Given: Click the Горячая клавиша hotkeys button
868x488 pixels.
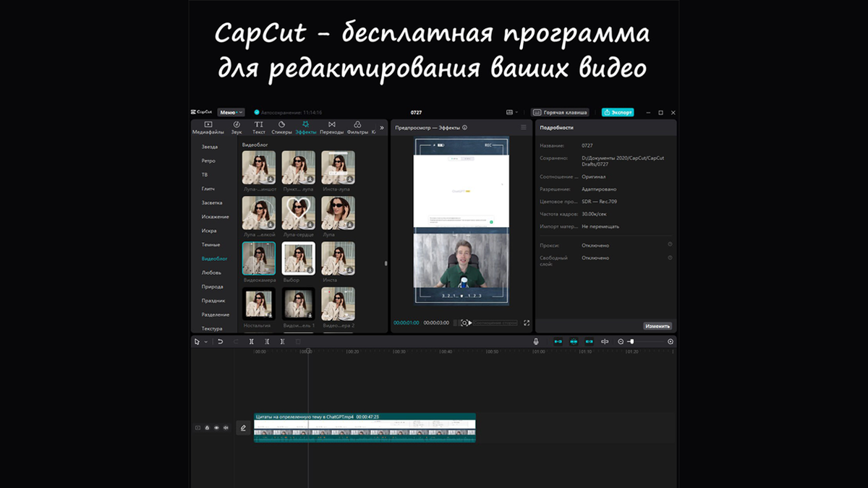Looking at the screenshot, I should coord(560,112).
